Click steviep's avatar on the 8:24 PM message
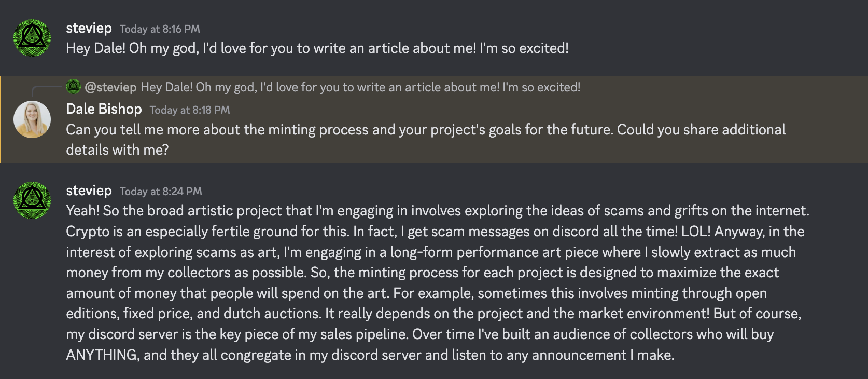This screenshot has height=379, width=868. point(32,200)
